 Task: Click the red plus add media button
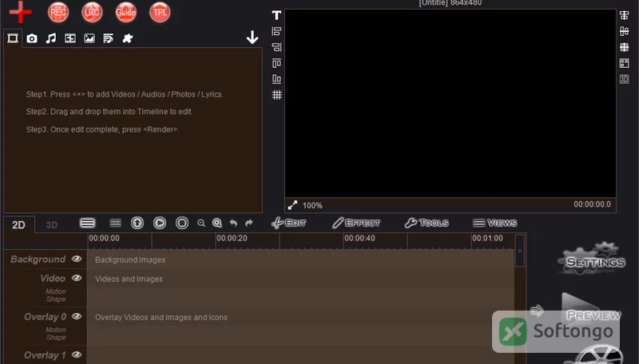[x=21, y=12]
